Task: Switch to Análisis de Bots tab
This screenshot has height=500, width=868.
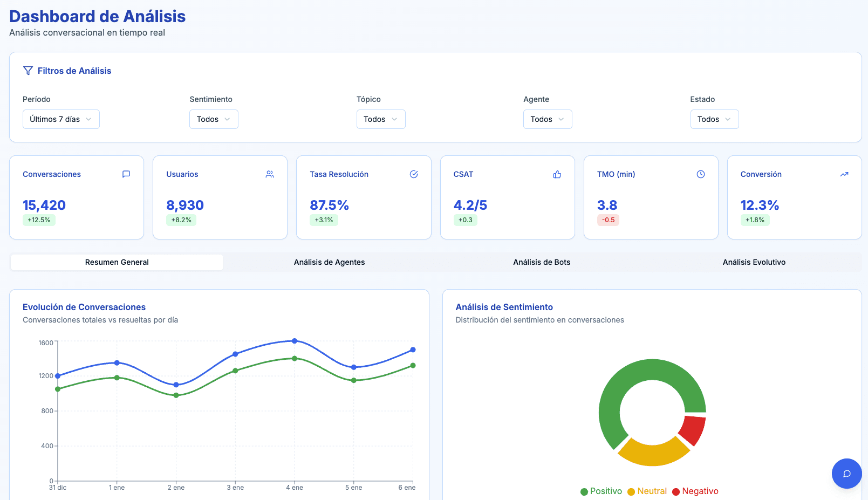Action: click(x=542, y=262)
